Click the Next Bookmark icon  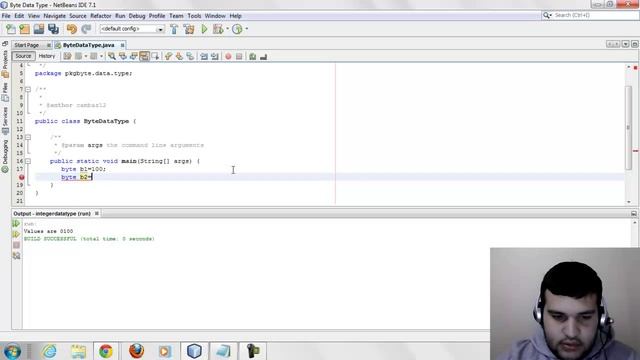(x=179, y=56)
